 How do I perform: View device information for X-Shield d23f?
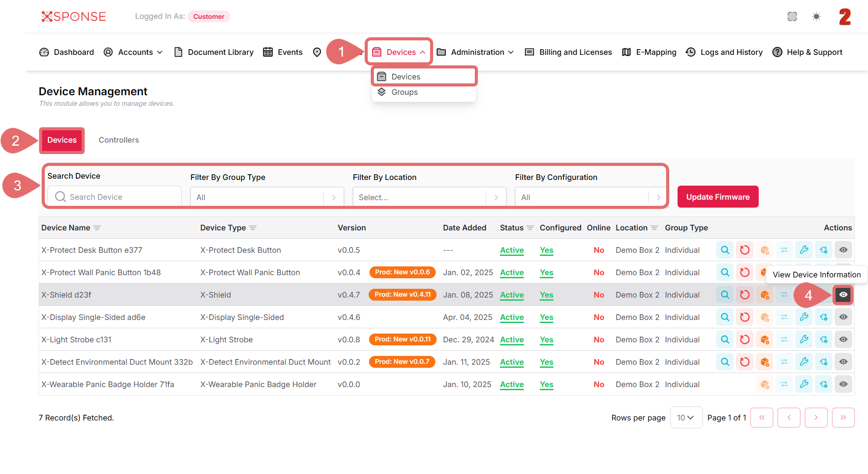tap(843, 295)
